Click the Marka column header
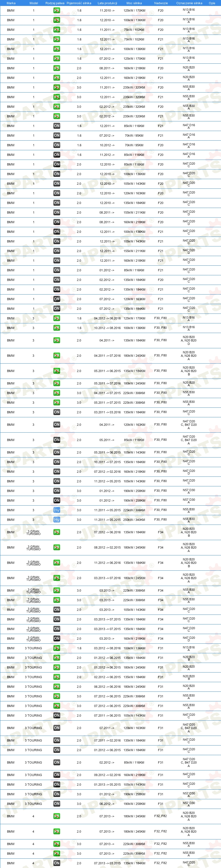This screenshot has height=868, width=221. (x=11, y=3)
